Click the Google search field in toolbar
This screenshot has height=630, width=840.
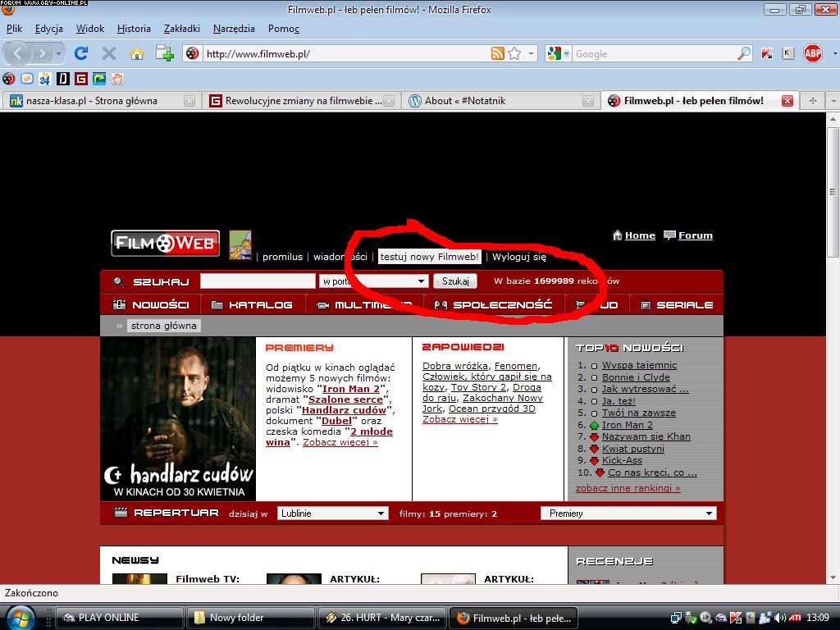point(655,53)
